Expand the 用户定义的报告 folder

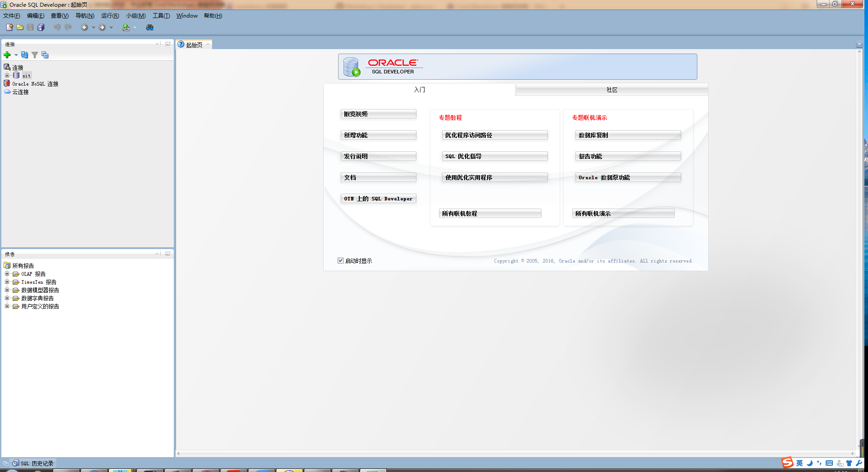(7, 306)
